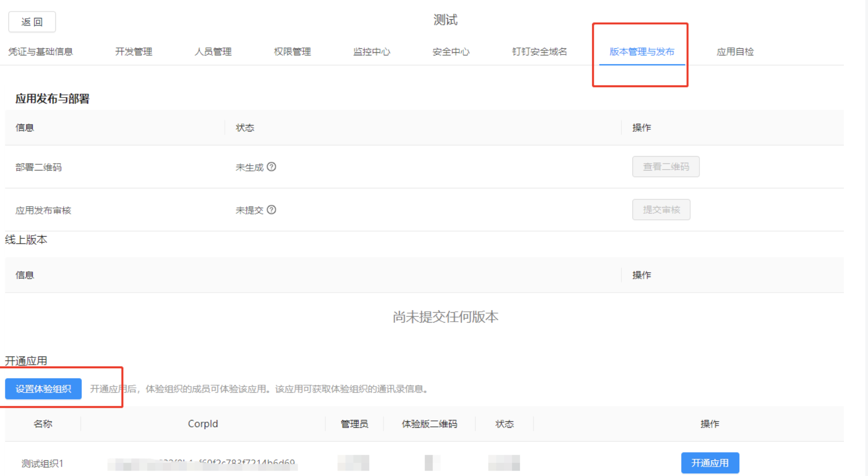Click the 体验版二维码 column header

click(x=429, y=424)
